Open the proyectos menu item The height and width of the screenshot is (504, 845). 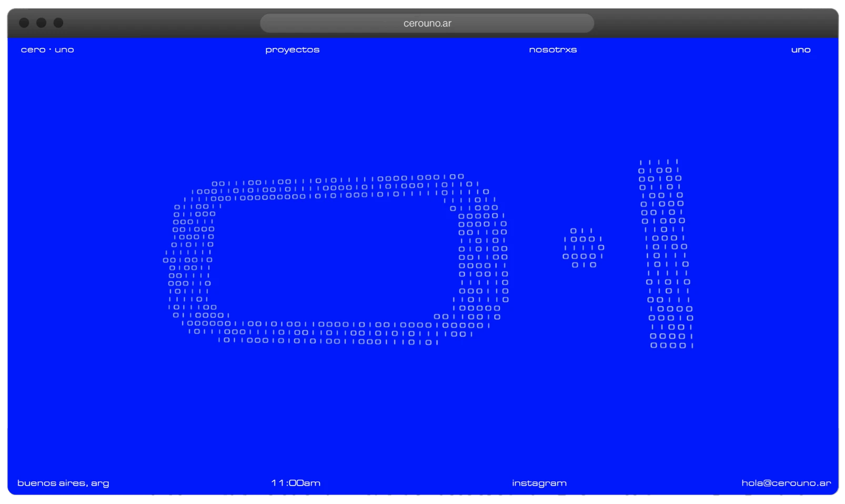[292, 49]
